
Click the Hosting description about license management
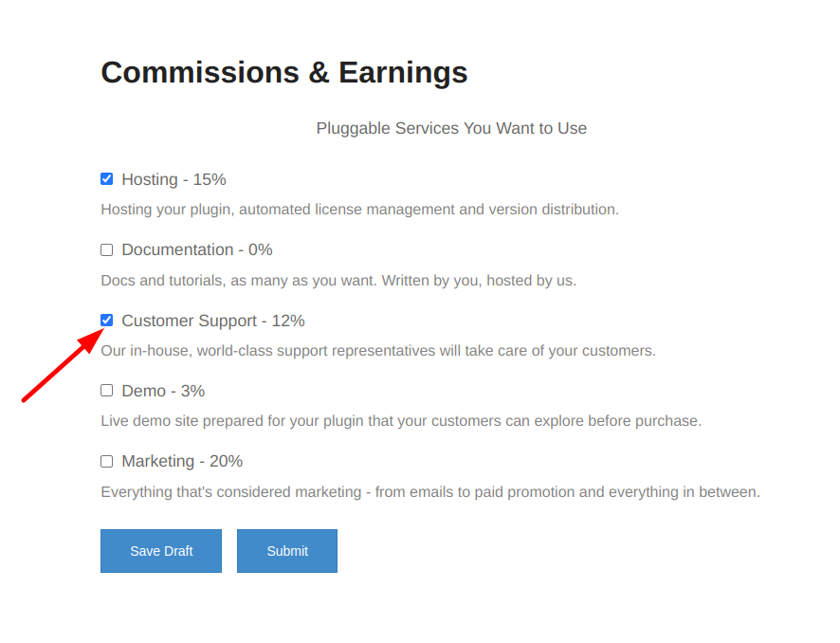click(x=360, y=210)
